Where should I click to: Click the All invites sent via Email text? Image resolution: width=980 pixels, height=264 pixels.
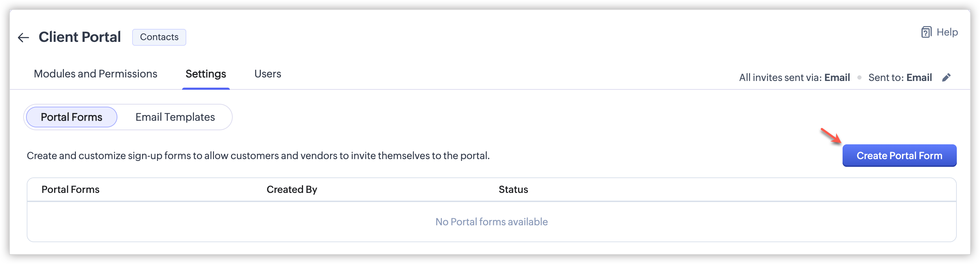794,78
